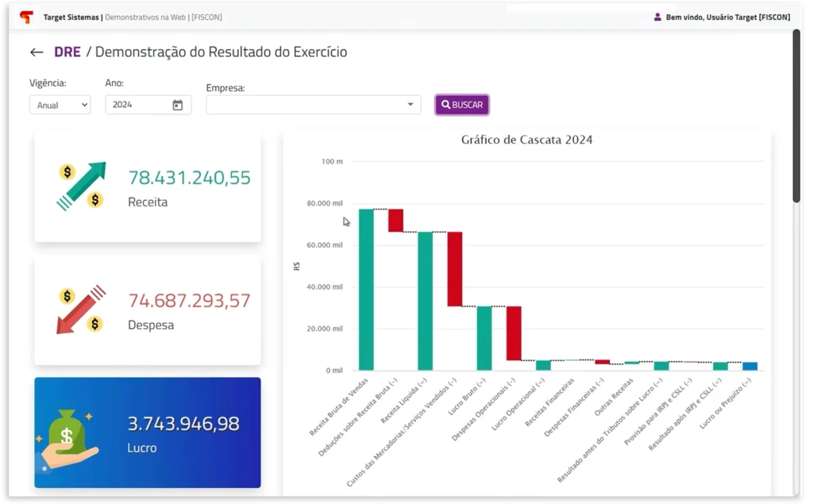Select the DRE breadcrumb entry
The width and height of the screenshot is (813, 504).
67,52
